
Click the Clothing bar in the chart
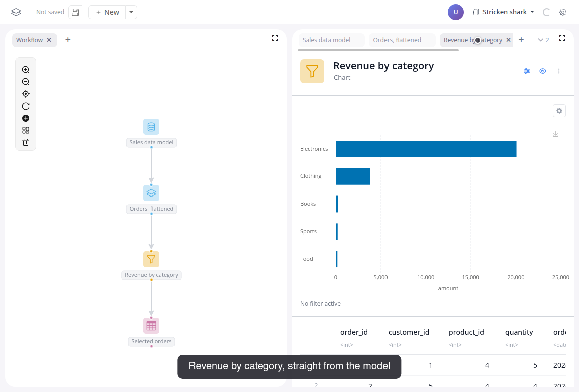(x=353, y=176)
